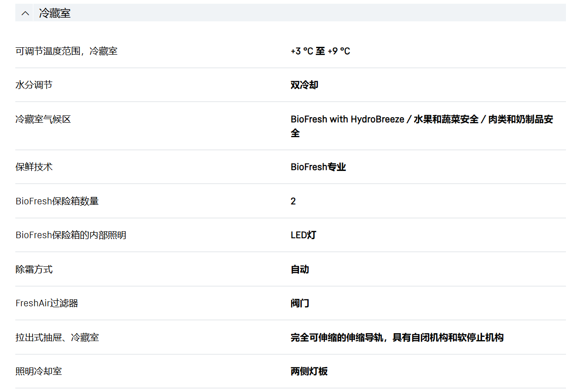Select the LED灯 value
This screenshot has width=578, height=392.
303,235
